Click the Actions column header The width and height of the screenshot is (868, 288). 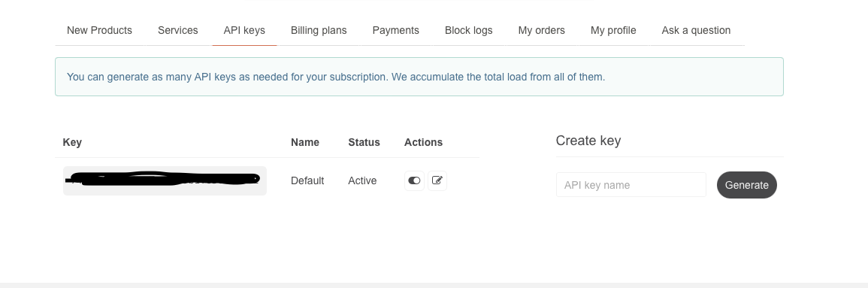424,142
